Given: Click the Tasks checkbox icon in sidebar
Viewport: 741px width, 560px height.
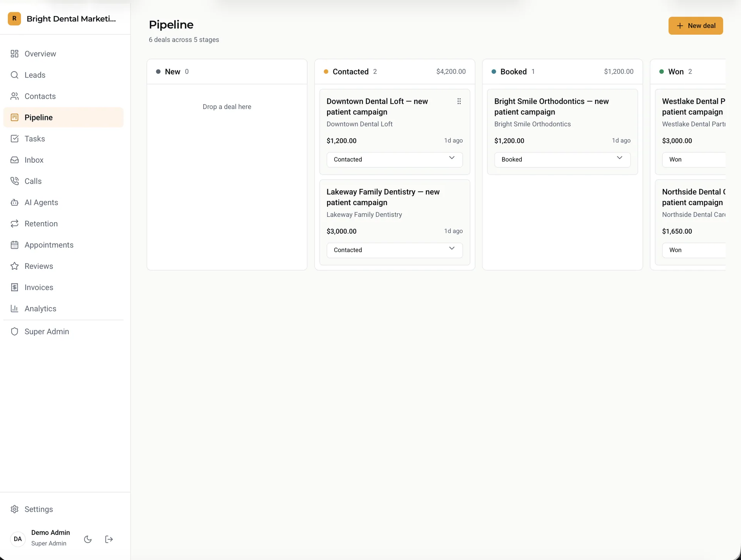Looking at the screenshot, I should 15,138.
